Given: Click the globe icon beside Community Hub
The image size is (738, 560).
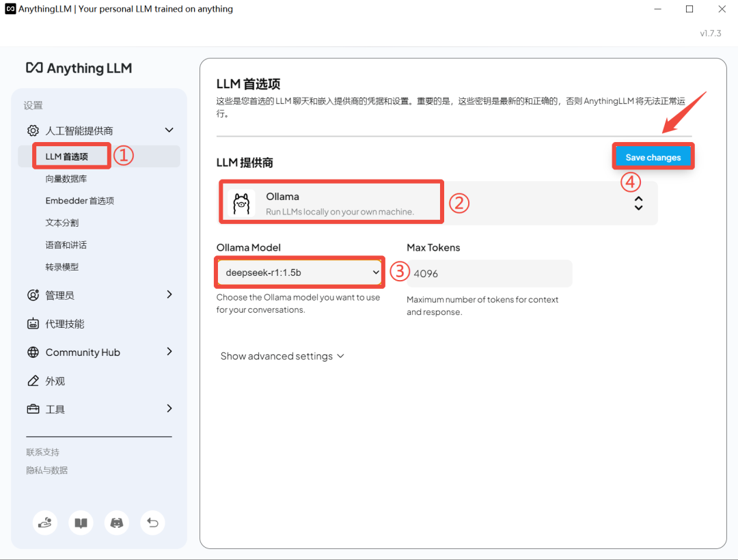Looking at the screenshot, I should coord(33,352).
